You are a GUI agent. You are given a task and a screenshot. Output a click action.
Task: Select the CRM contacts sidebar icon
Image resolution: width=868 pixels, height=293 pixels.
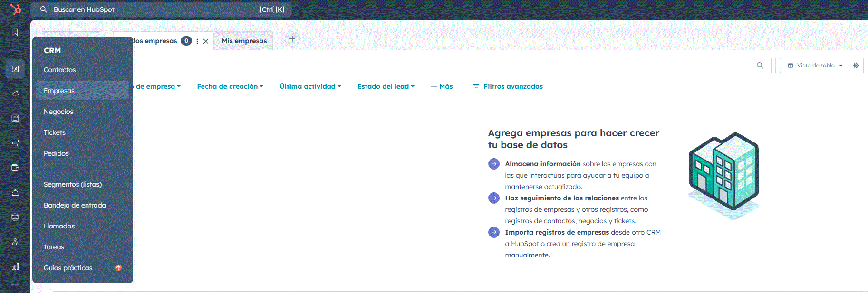[15, 69]
